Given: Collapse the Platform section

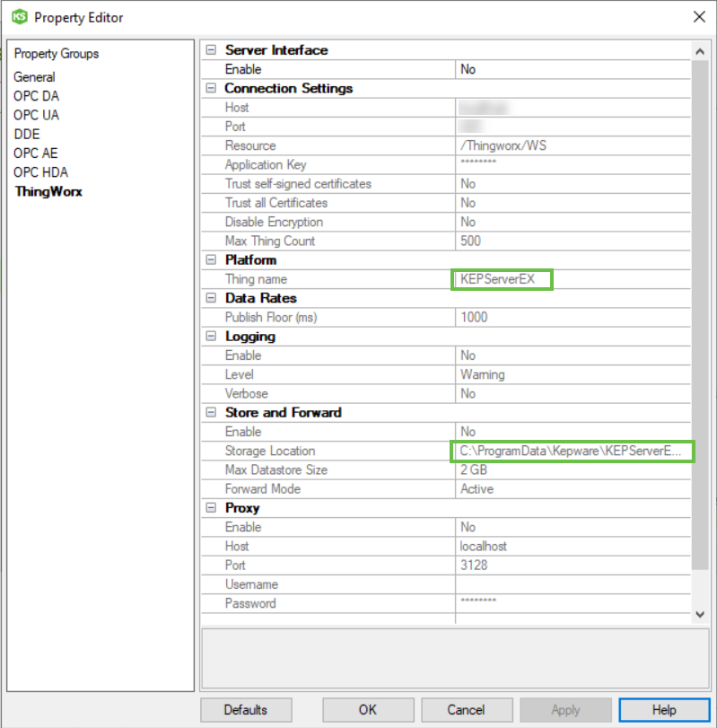Looking at the screenshot, I should 211,260.
